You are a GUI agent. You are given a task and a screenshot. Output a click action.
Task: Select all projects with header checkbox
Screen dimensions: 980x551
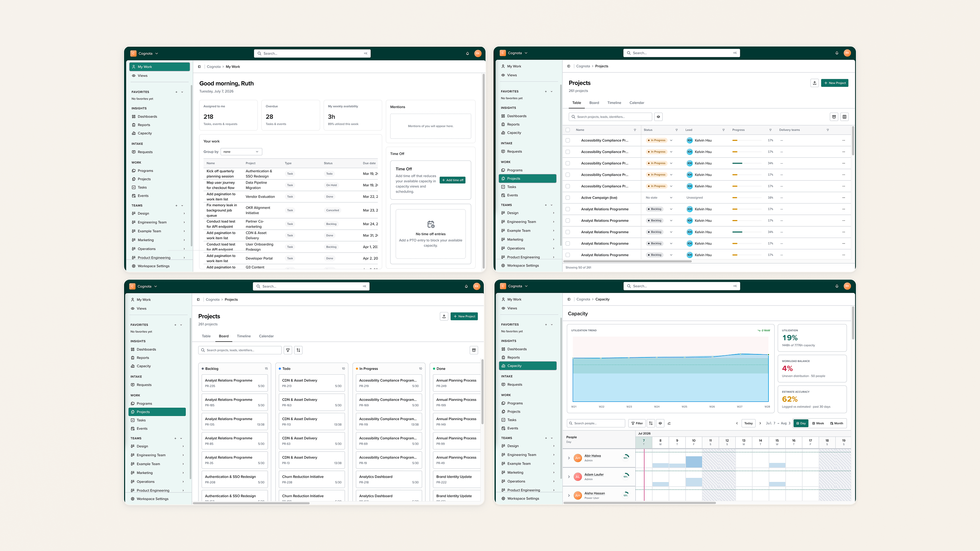coord(568,130)
